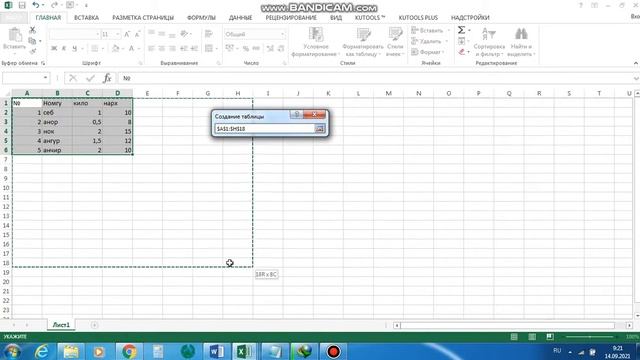Screen dimensions: 640x360
Task: Open Word from the taskbar
Action: [216, 351]
